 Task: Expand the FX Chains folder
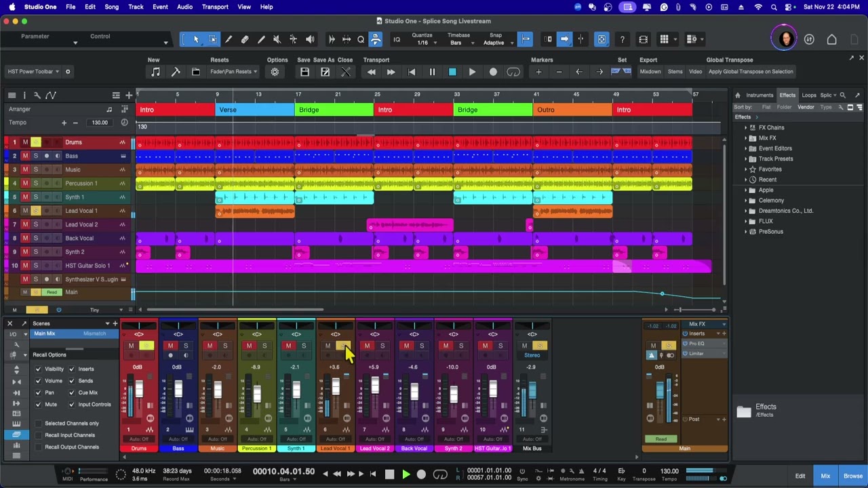[746, 127]
